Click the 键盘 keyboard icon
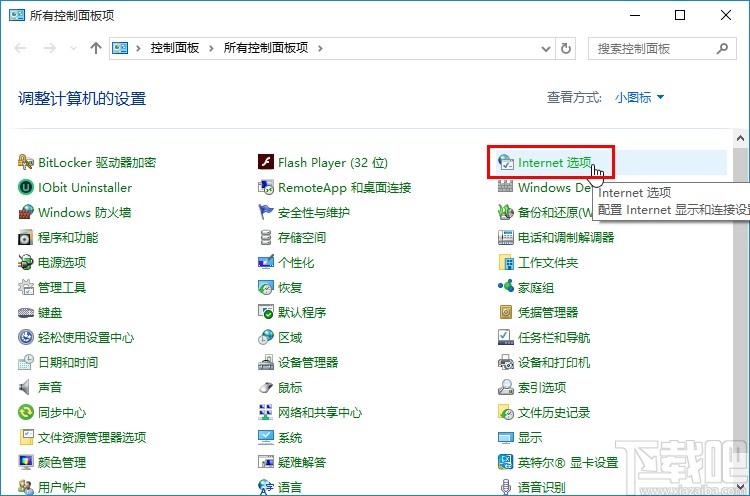 [x=25, y=312]
